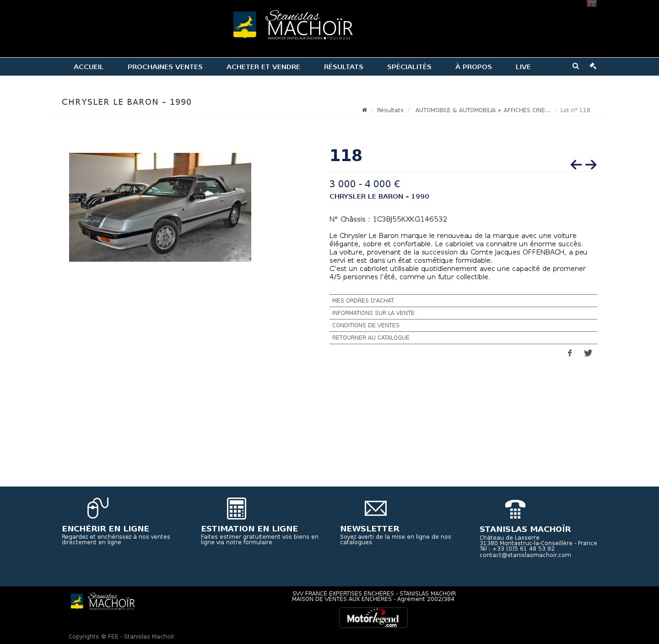The image size is (659, 644).
Task: Click the Estimation en ligne heading
Action: click(249, 529)
